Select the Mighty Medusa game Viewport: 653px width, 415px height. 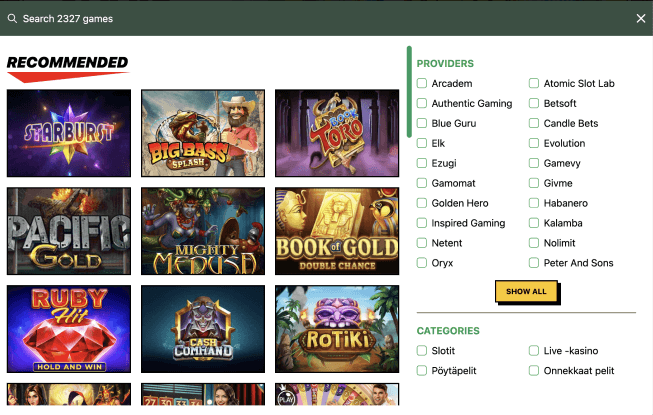pyautogui.click(x=203, y=231)
